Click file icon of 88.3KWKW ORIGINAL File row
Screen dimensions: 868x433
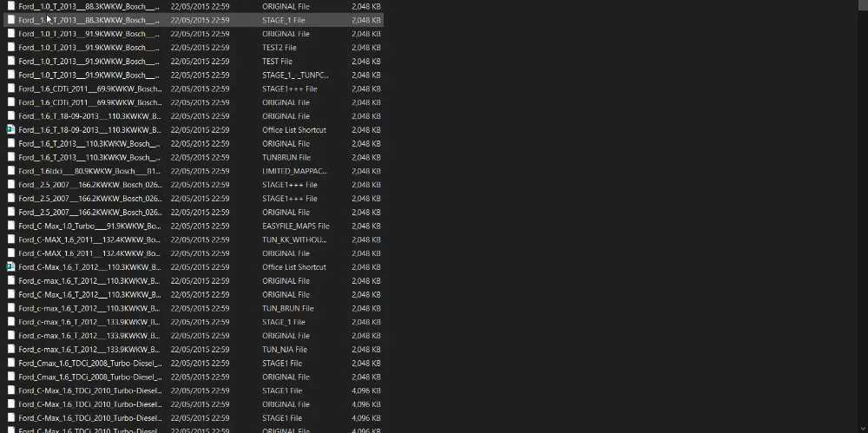point(10,6)
